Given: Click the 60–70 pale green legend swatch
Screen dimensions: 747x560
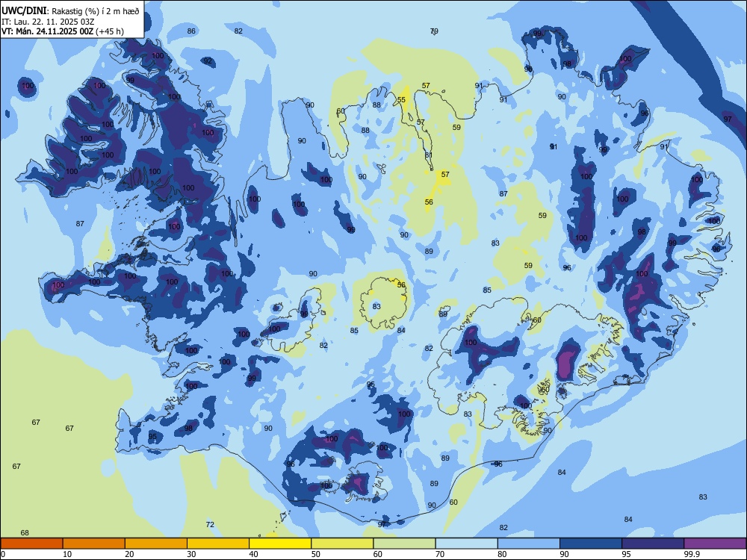Looking at the screenshot, I should [x=404, y=544].
